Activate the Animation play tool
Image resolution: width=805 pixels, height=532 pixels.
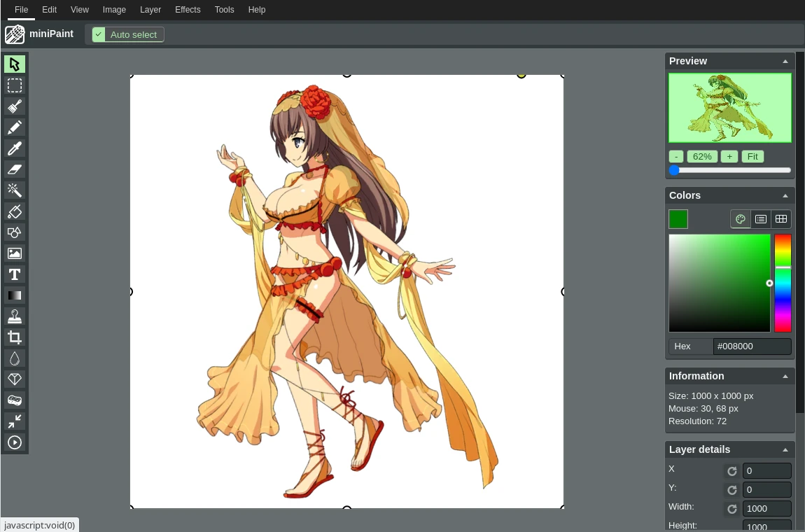pyautogui.click(x=15, y=442)
